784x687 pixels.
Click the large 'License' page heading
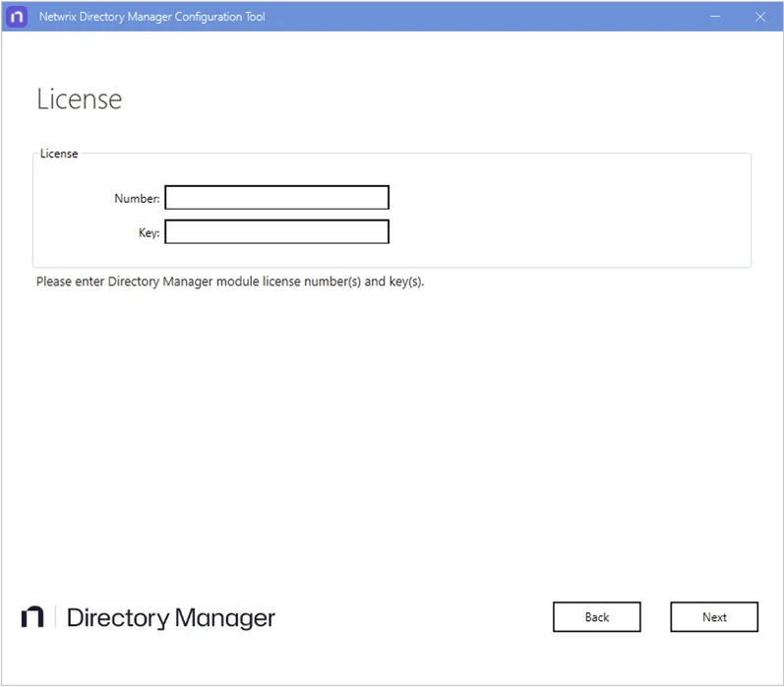pyautogui.click(x=79, y=99)
